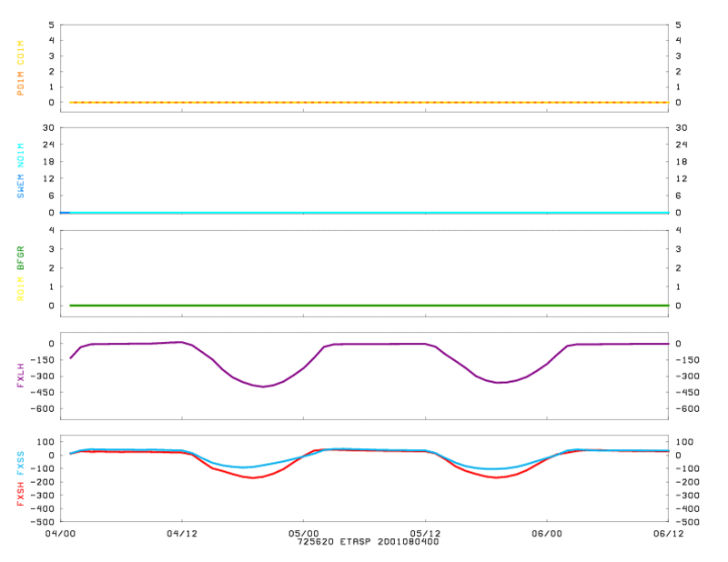Screen dimensions: 728x562
Task: Select the blue SWEM axis label
Action: pos(20,186)
